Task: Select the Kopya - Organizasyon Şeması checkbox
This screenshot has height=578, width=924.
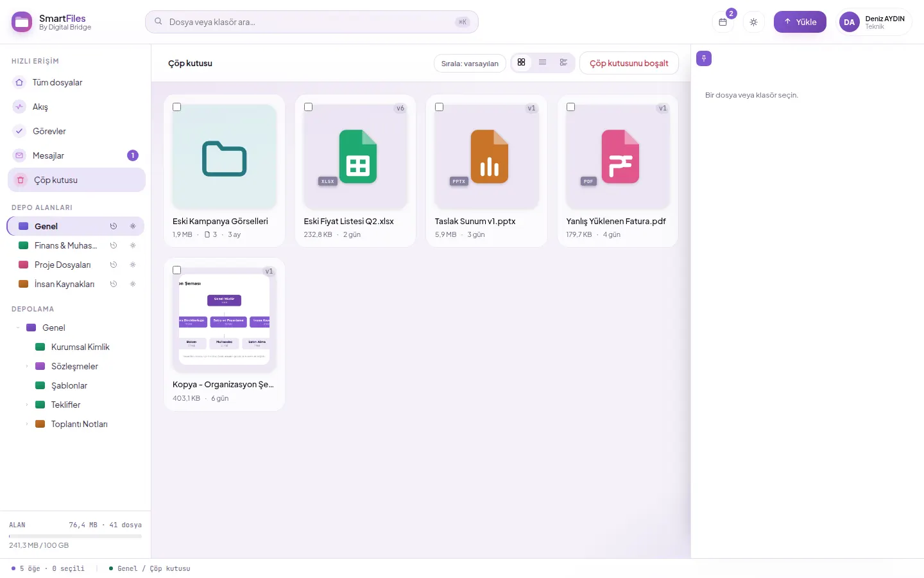Action: click(177, 270)
